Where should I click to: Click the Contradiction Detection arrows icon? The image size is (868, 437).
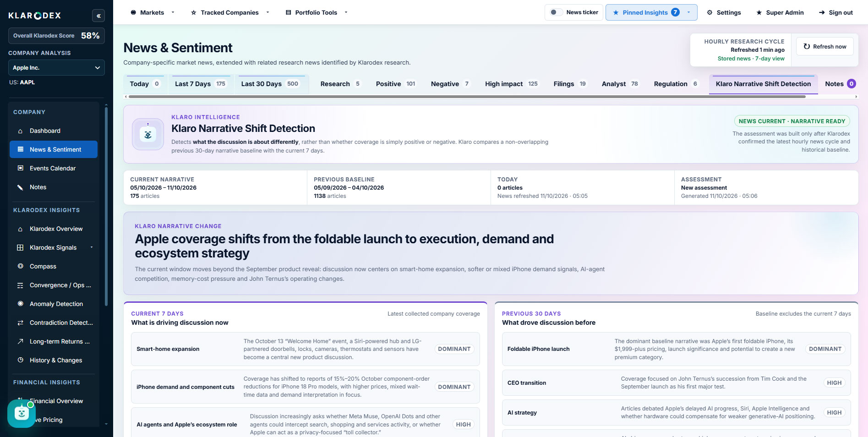(20, 322)
